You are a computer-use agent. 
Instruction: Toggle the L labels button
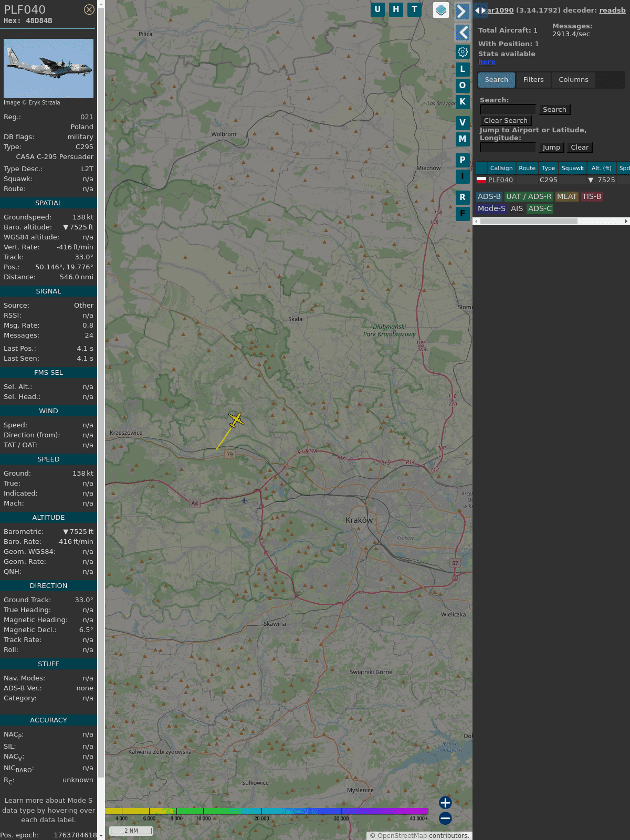463,69
